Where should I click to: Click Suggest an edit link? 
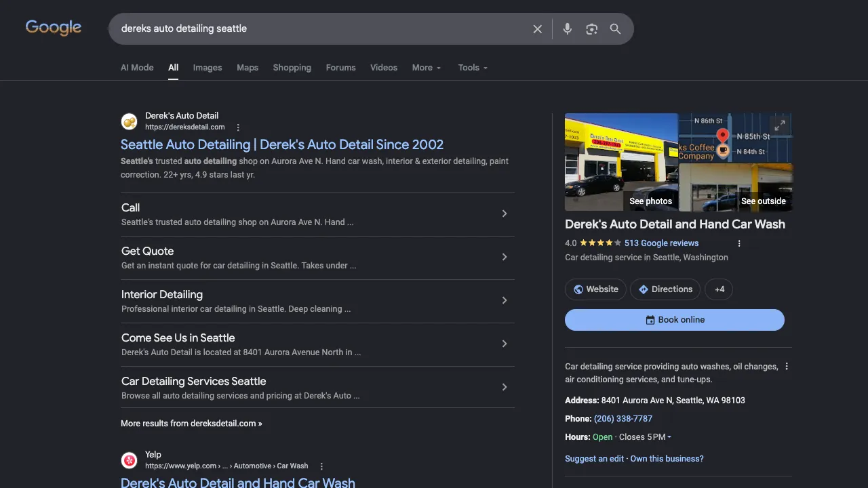coord(594,459)
